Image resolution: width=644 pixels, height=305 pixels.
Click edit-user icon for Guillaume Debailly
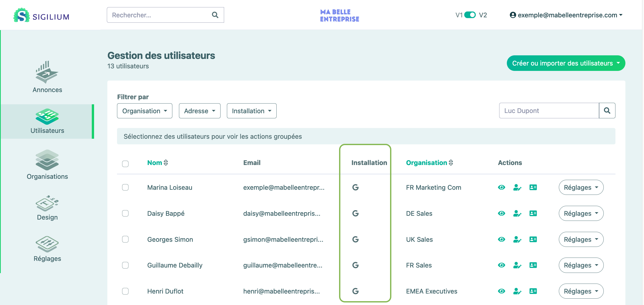517,265
